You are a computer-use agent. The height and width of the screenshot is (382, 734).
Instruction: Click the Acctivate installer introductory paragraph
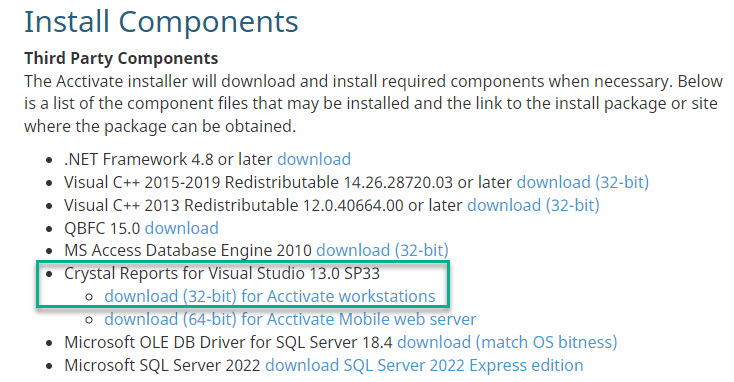pyautogui.click(x=374, y=103)
